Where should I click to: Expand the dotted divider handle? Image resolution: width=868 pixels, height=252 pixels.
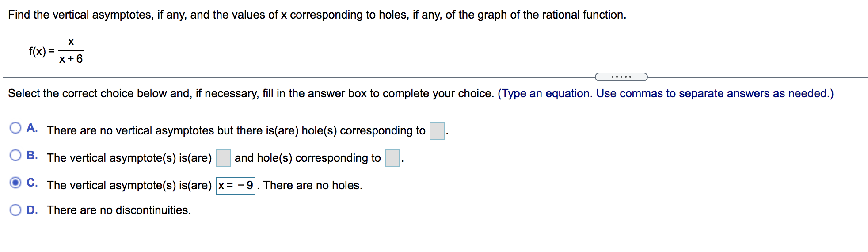coord(621,77)
